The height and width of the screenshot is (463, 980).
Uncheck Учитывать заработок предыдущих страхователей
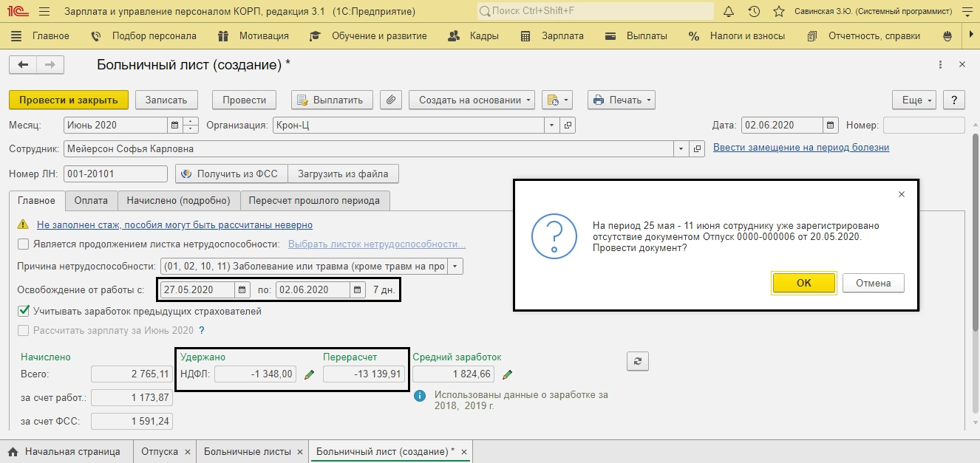24,311
